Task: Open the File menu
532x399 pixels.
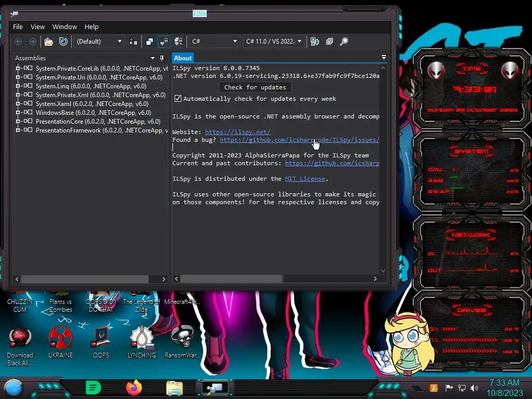Action: tap(18, 27)
